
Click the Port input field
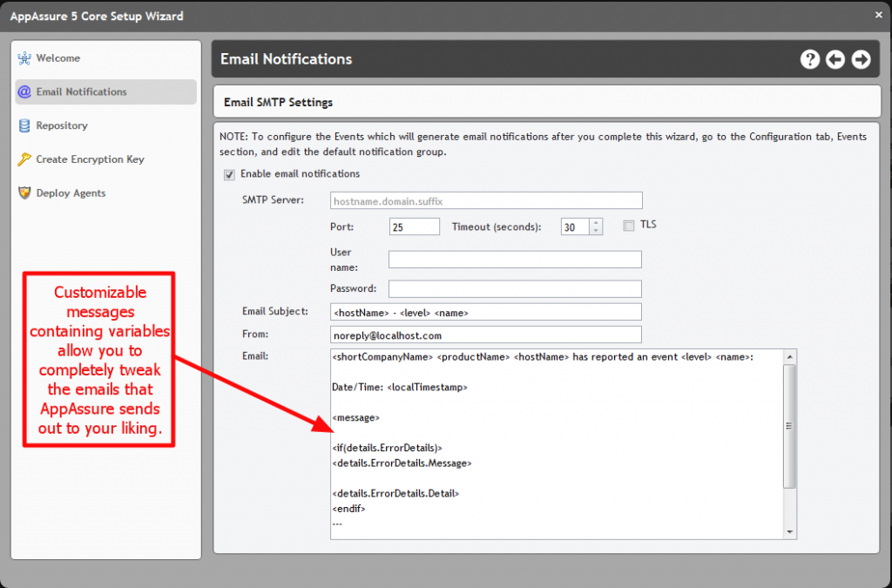(x=414, y=226)
